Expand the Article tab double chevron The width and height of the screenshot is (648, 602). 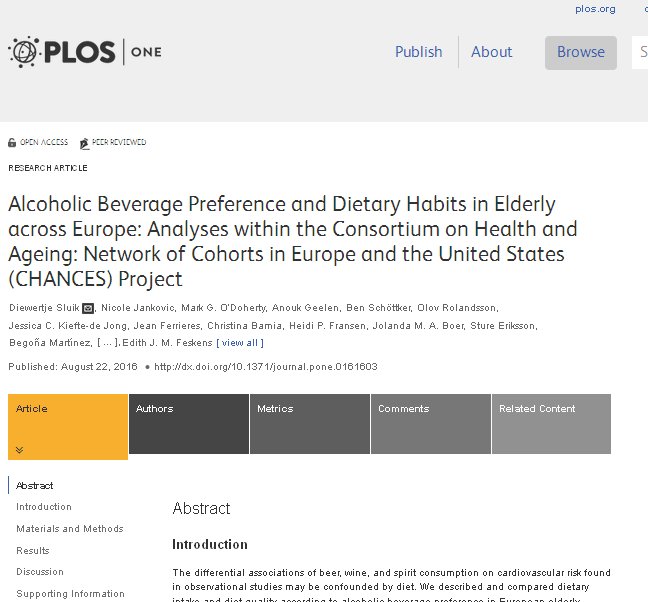coord(18,450)
